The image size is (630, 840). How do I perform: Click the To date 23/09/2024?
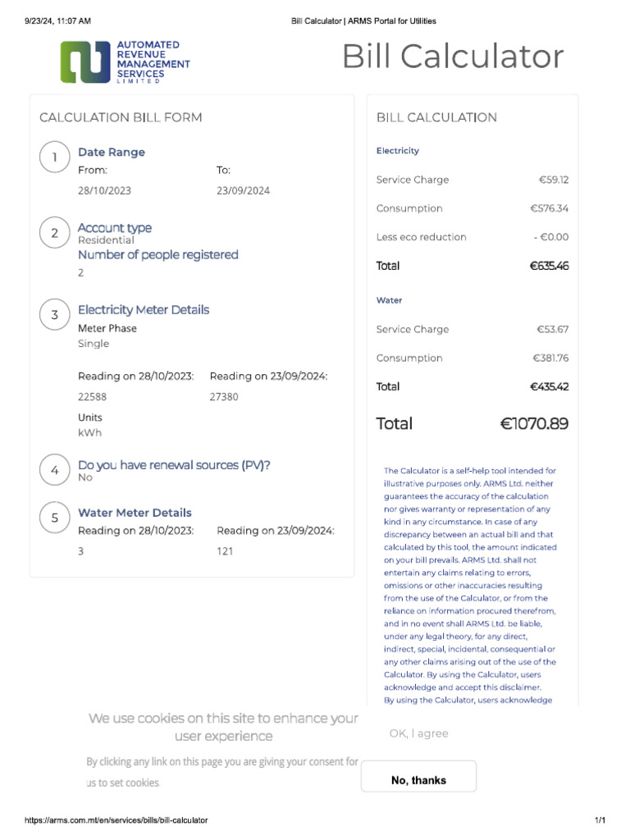tap(243, 190)
